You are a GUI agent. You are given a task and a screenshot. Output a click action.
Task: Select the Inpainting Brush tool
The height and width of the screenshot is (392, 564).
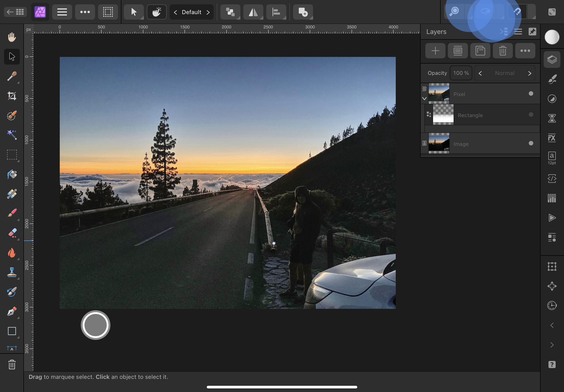pos(12,292)
